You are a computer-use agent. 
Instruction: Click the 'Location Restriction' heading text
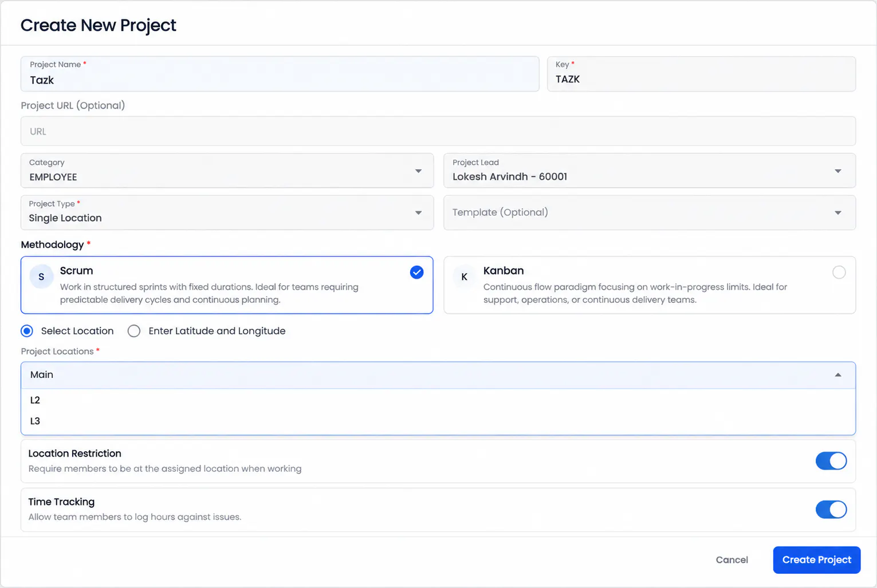(x=75, y=453)
